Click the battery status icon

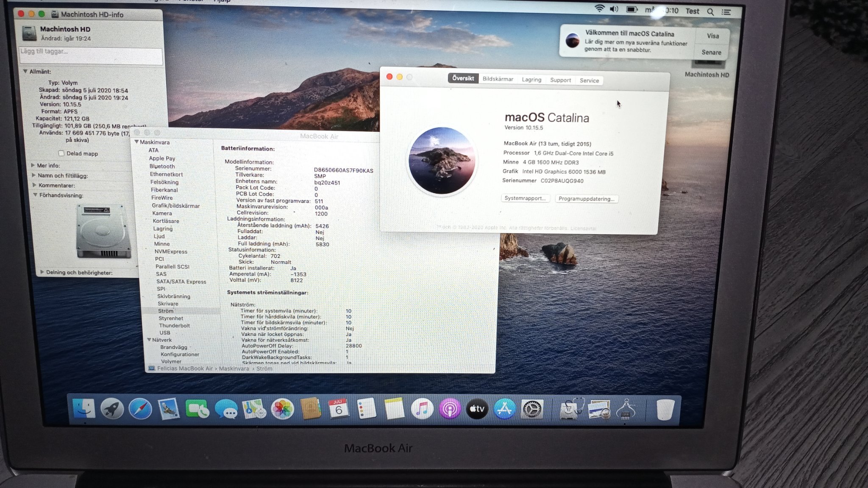tap(632, 9)
